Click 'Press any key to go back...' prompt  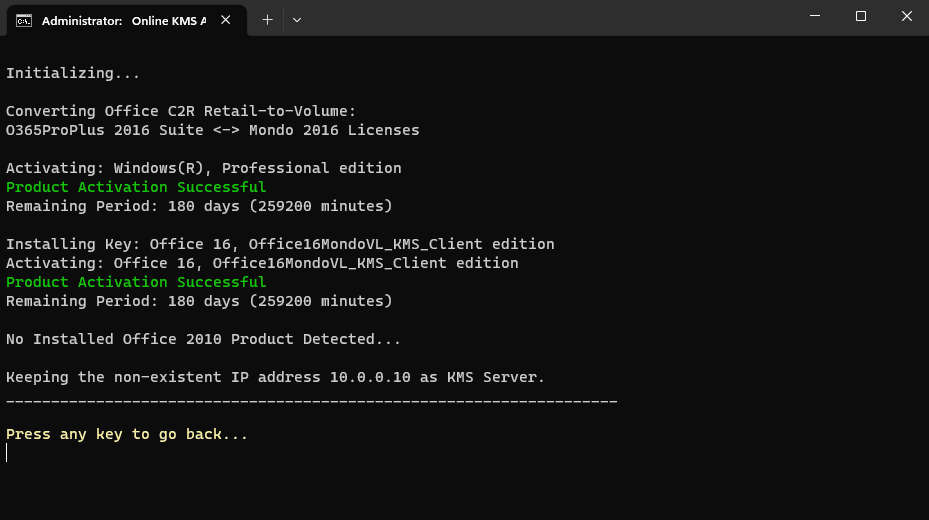tap(127, 434)
